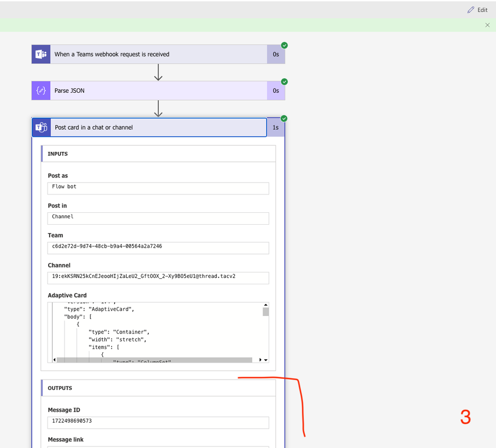
Task: Click the Teams icon on Post card action
Action: coord(41,127)
